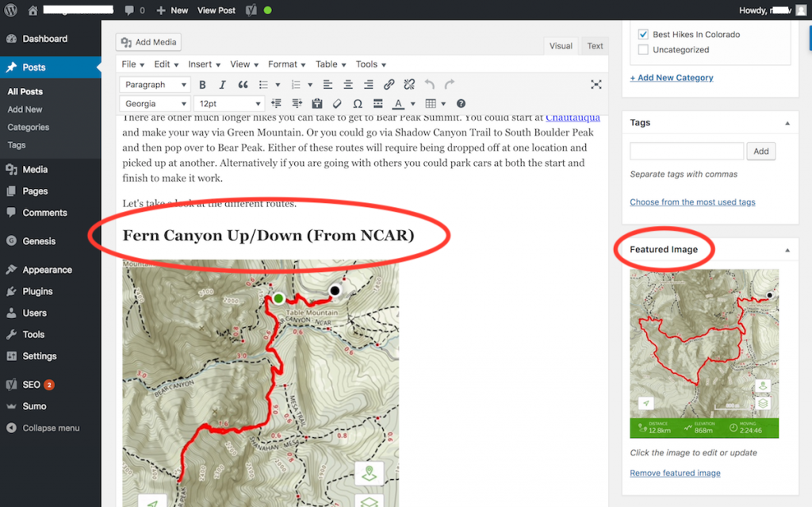Click the Bold formatting icon
Screen dimensions: 812x507
point(202,84)
